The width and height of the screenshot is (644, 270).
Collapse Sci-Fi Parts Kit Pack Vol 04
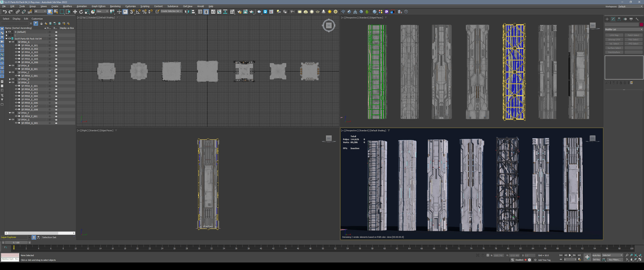(x=7, y=39)
